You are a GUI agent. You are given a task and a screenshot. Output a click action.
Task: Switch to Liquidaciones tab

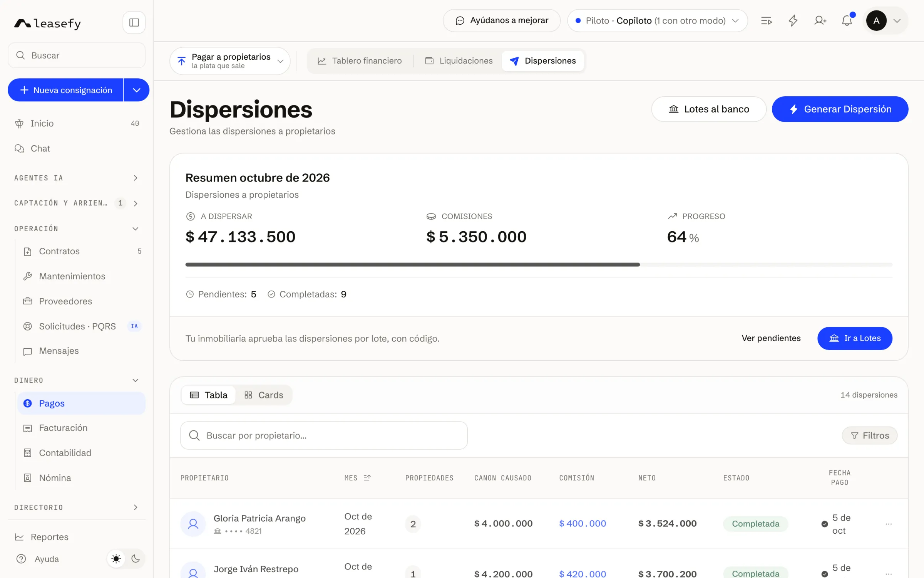click(x=459, y=61)
